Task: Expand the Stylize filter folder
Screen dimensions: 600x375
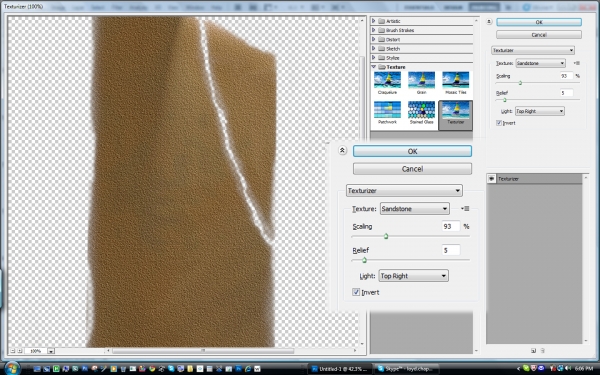Action: click(x=374, y=57)
